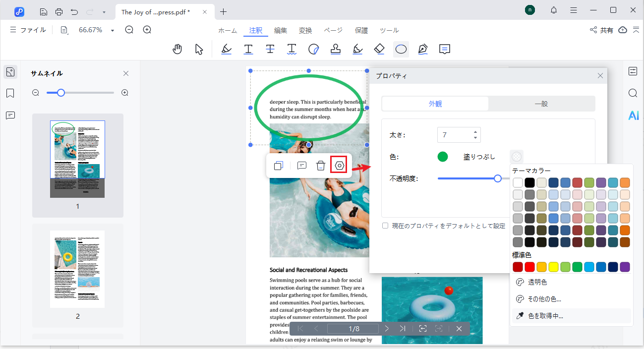The height and width of the screenshot is (349, 644).
Task: Select the 一般 tab in properties
Action: click(541, 104)
